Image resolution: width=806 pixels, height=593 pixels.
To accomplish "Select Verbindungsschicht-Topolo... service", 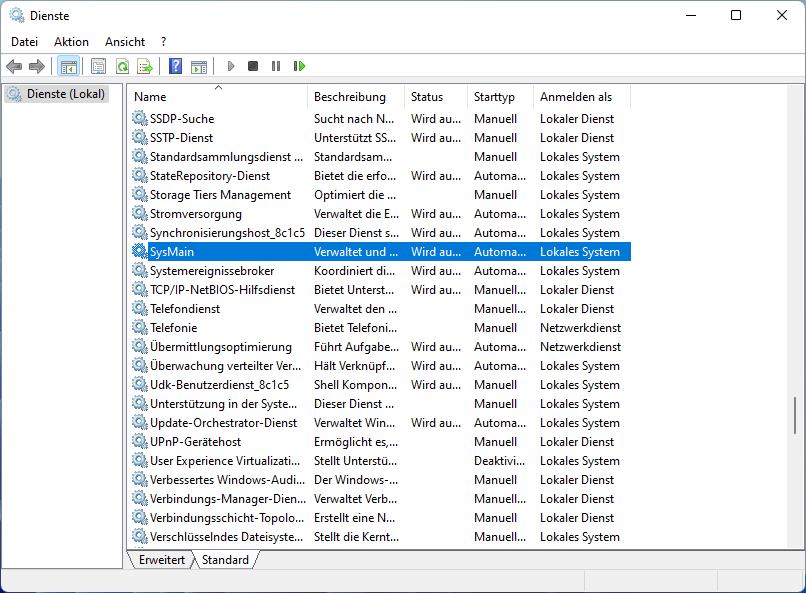I will click(x=380, y=518).
